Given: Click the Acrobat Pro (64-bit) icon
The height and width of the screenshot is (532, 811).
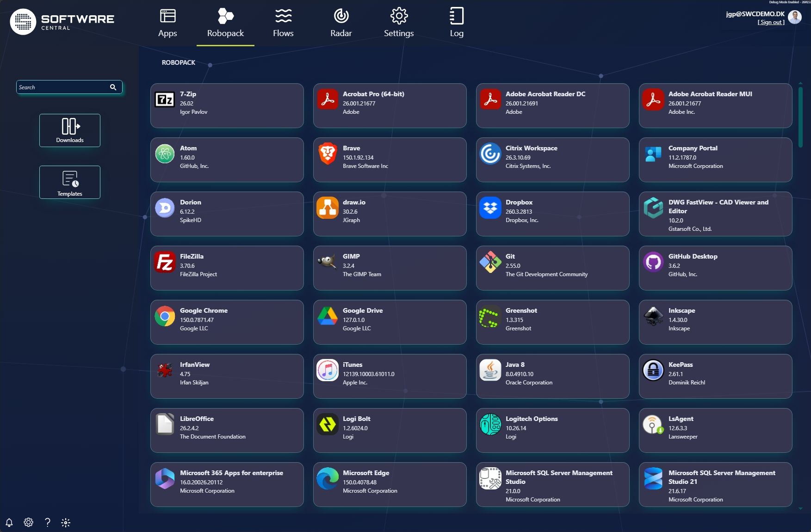Looking at the screenshot, I should click(x=328, y=99).
